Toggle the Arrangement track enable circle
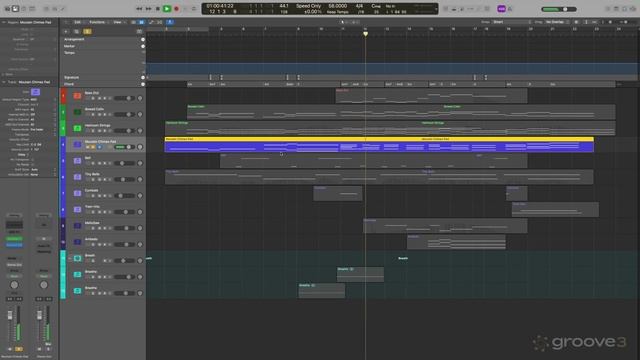 point(143,40)
